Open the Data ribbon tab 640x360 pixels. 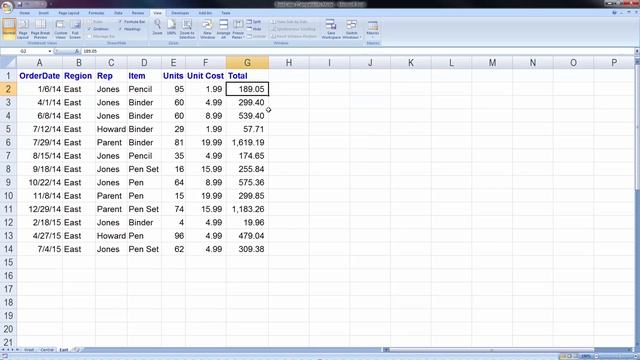tap(118, 13)
